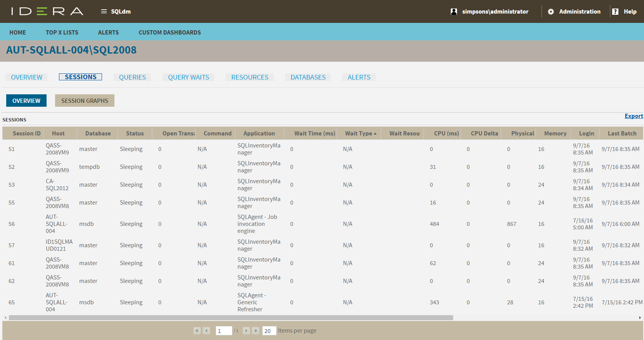Open TOP X LISTS in navigation

62,33
